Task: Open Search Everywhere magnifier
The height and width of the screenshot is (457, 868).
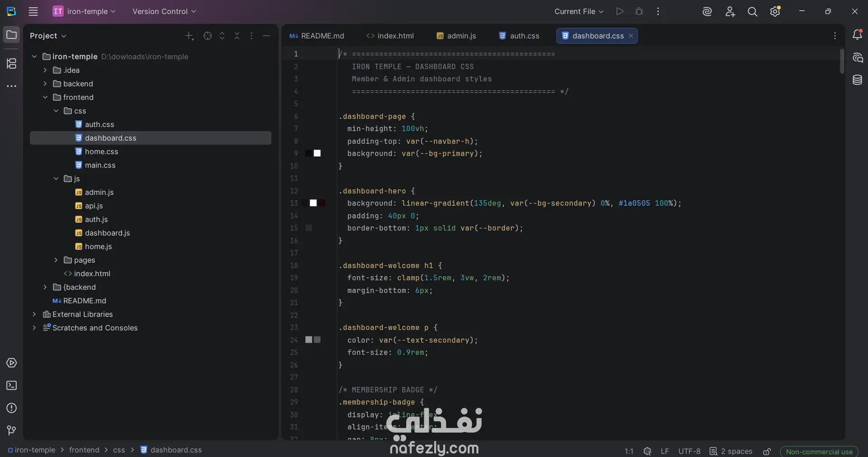Action: tap(752, 12)
